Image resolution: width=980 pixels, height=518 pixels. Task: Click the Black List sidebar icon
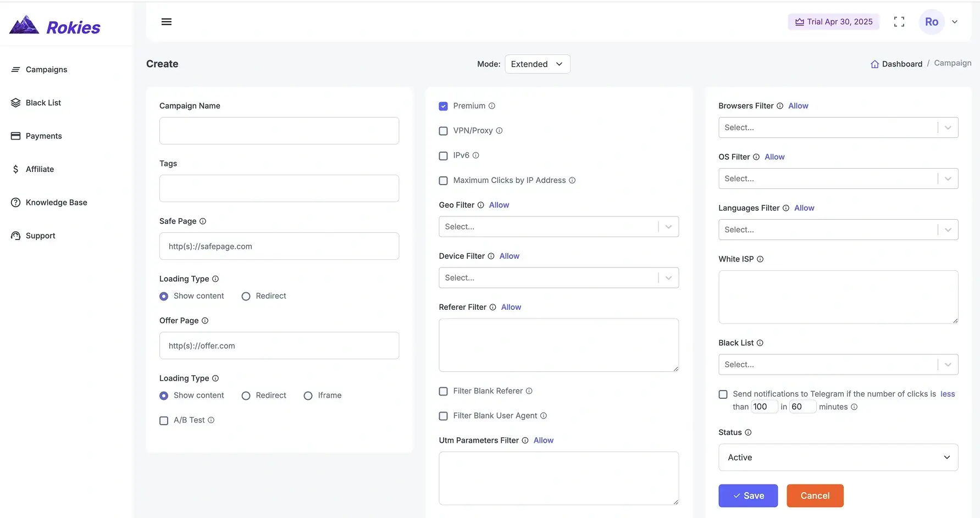(x=15, y=102)
